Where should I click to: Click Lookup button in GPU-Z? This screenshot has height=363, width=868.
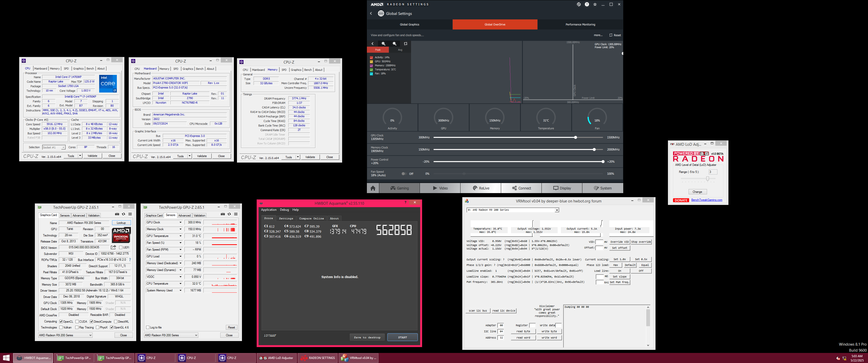click(x=121, y=223)
